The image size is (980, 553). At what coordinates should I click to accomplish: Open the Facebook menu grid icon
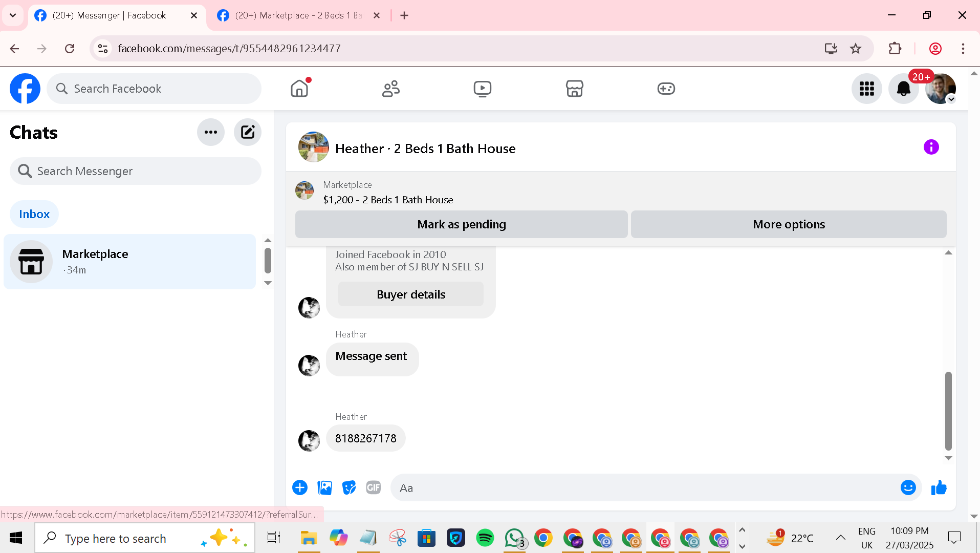click(x=866, y=89)
